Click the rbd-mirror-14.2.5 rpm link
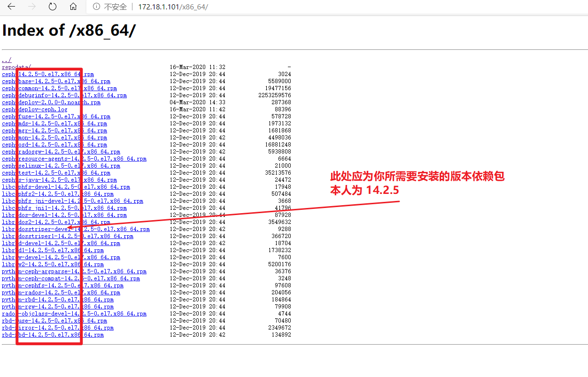The image size is (588, 377). point(57,328)
